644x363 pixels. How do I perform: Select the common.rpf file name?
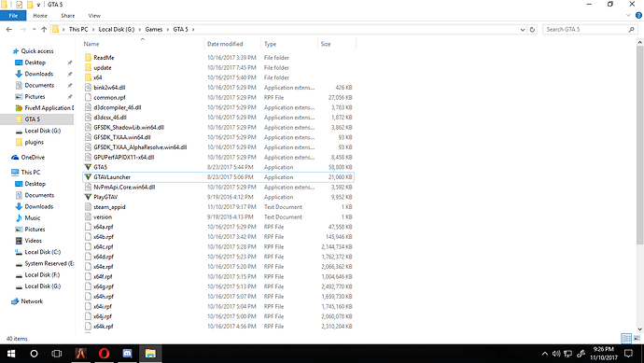coord(109,98)
